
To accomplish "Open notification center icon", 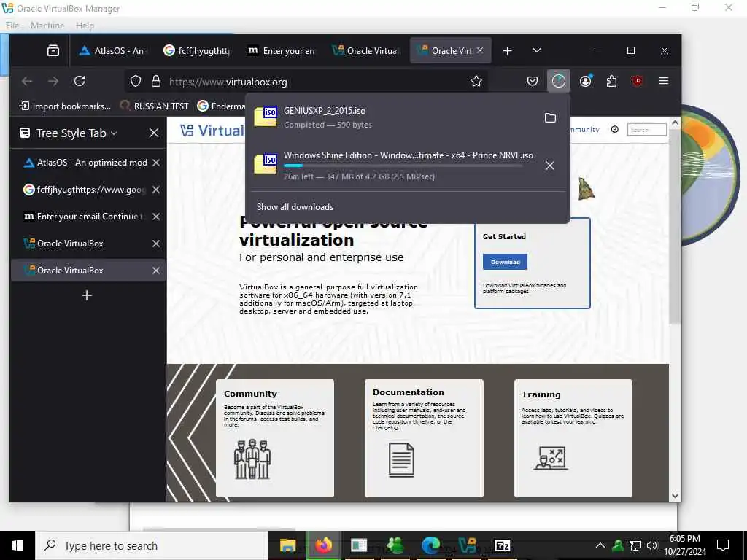I will 723,545.
